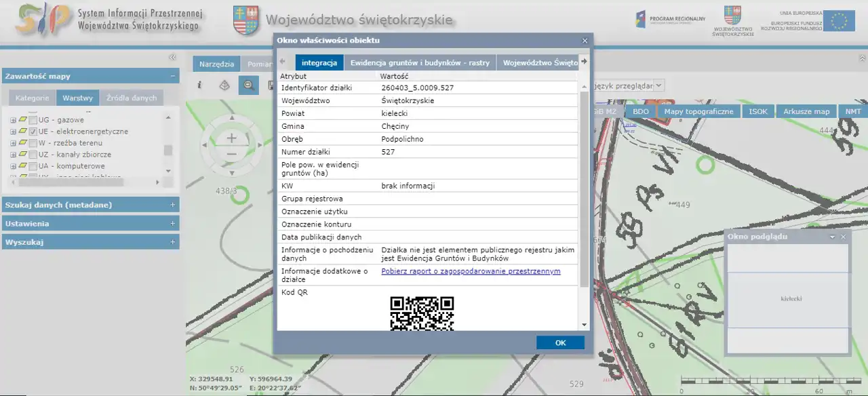Screen dimensions: 868x396
Task: Expand the Ustawienia panel
Action: tap(172, 223)
